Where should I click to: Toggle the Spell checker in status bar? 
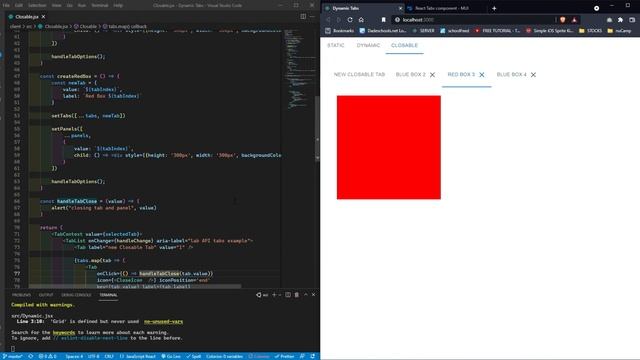tap(194, 356)
